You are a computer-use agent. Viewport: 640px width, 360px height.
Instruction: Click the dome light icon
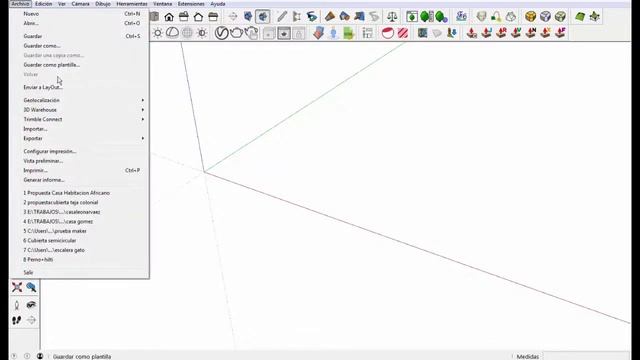pos(172,33)
